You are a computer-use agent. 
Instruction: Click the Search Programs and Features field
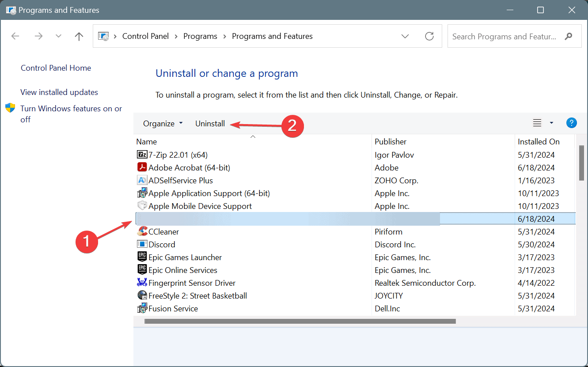point(504,36)
